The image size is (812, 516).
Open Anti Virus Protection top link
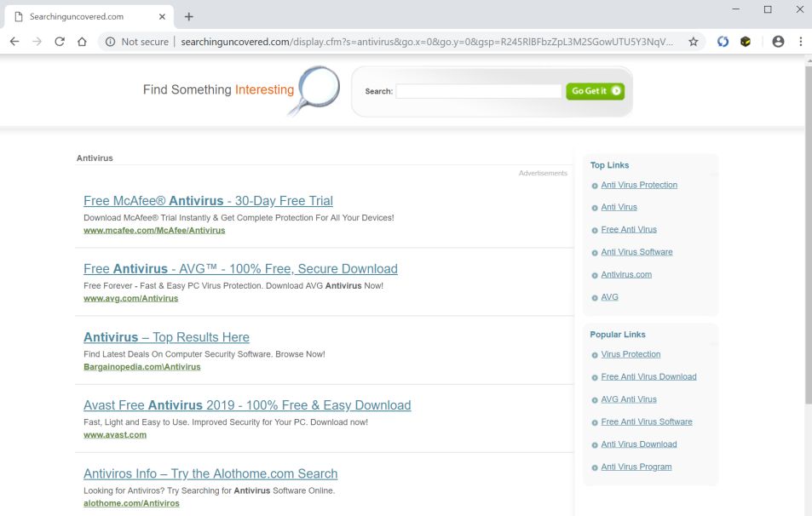click(639, 185)
